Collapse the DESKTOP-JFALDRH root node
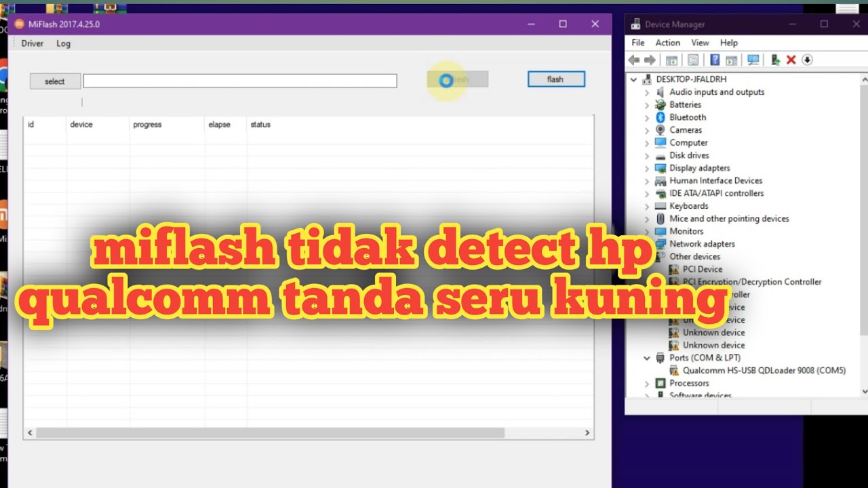 tap(633, 79)
